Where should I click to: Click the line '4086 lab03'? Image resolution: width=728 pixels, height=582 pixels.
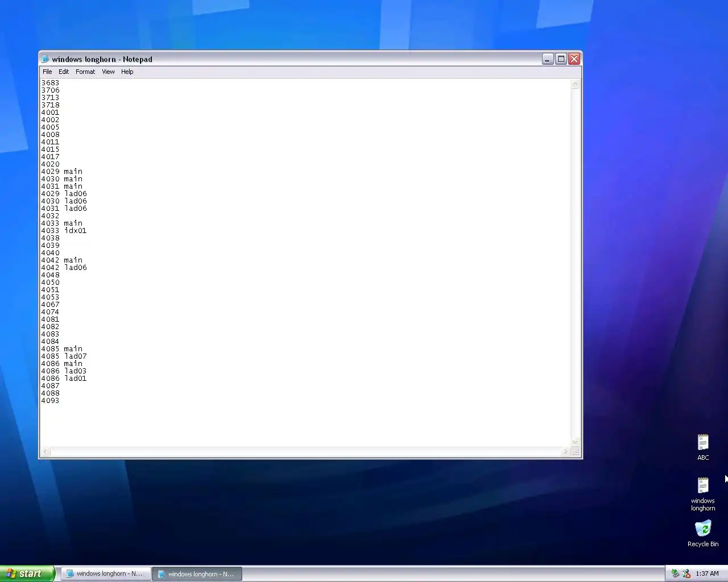[64, 371]
